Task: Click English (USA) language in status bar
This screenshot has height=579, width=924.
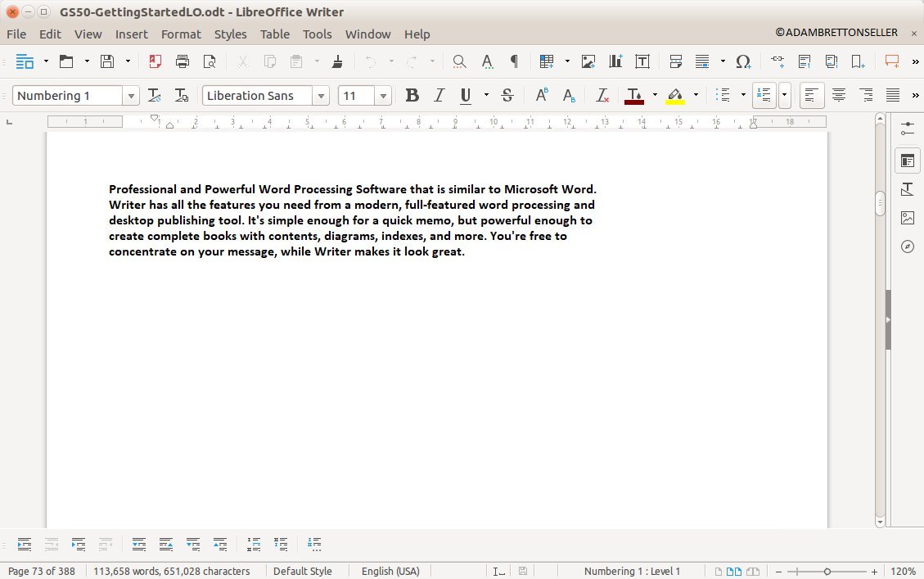Action: click(x=390, y=571)
